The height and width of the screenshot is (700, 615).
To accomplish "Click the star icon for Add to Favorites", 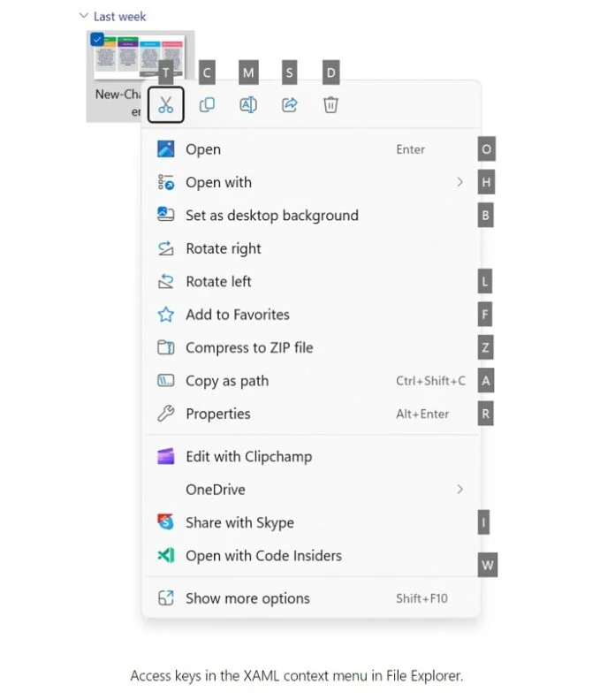I will coord(165,315).
